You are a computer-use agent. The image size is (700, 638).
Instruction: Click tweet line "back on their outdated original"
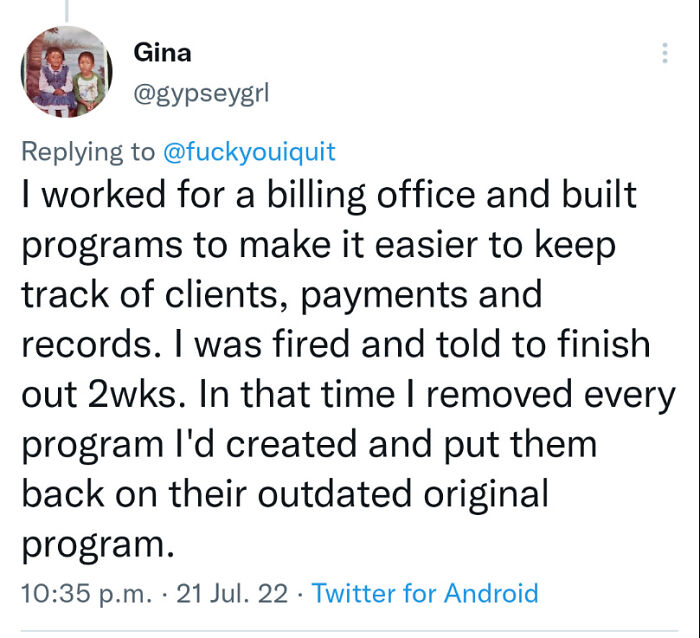coord(285,495)
